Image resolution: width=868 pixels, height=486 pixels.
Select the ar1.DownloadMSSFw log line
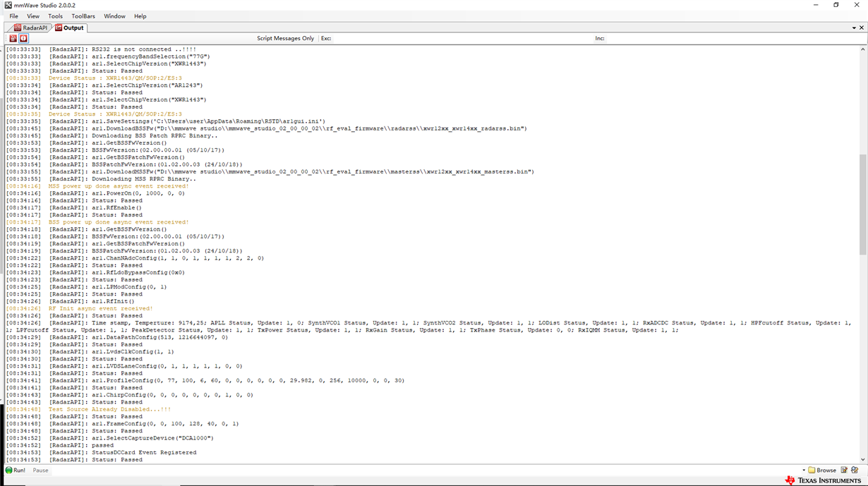pos(270,171)
